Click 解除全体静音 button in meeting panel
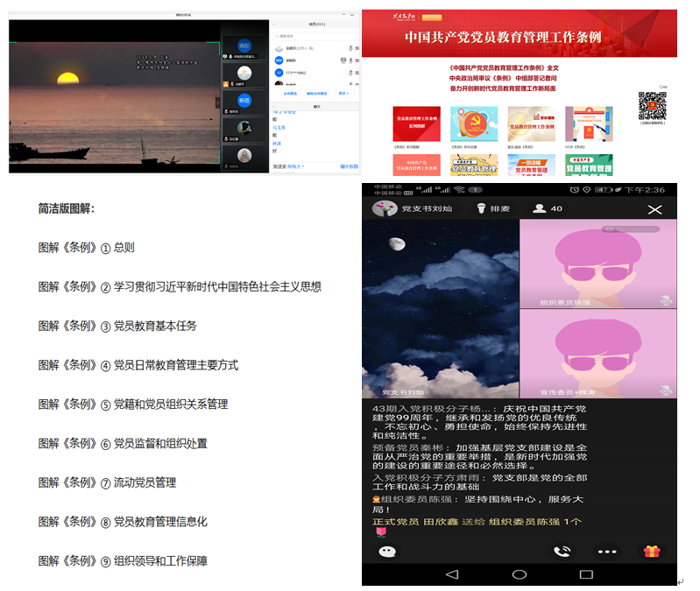The width and height of the screenshot is (700, 591). point(316,93)
